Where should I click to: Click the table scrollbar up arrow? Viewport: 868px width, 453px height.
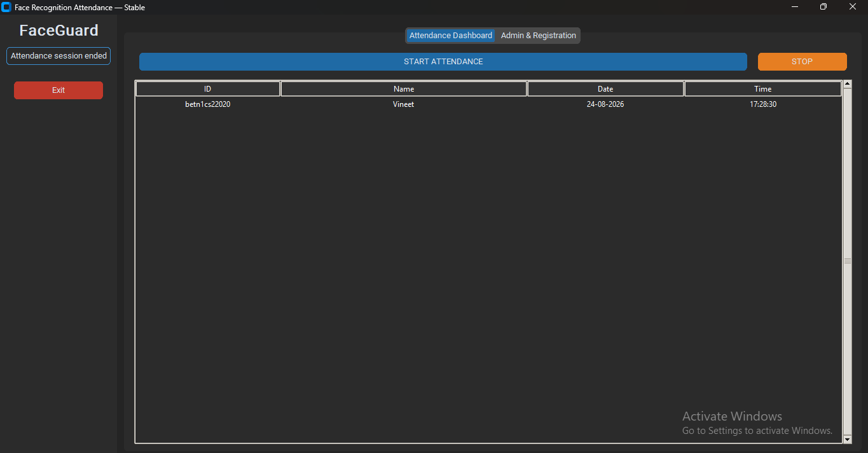click(847, 84)
